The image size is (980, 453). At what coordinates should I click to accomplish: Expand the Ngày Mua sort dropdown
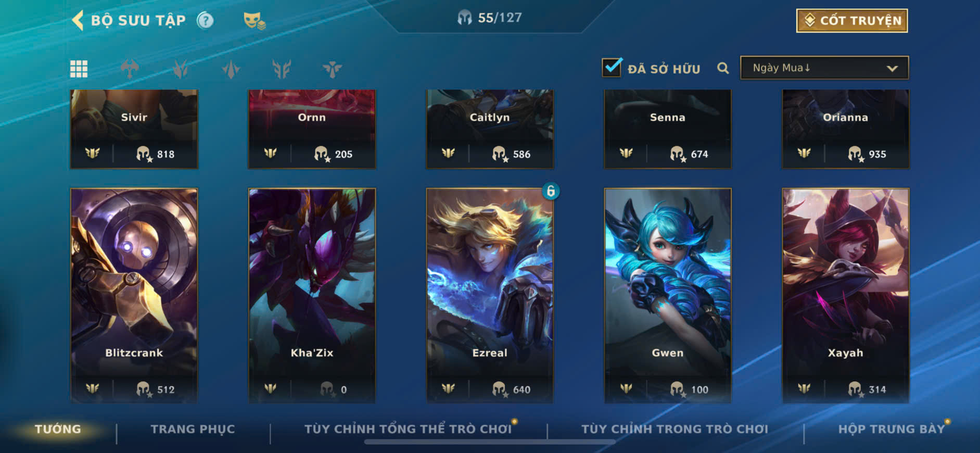(x=824, y=68)
